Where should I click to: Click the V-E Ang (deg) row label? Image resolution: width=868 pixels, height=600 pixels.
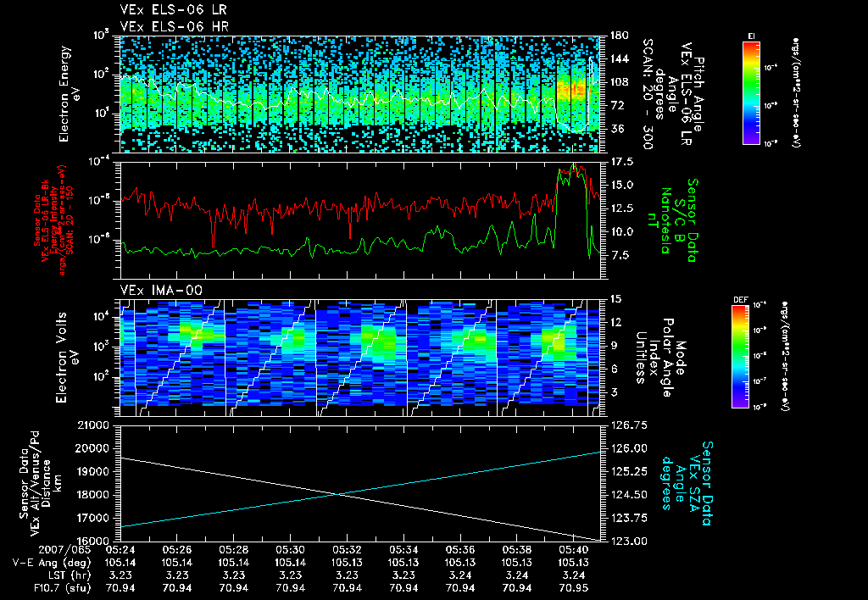click(x=52, y=563)
